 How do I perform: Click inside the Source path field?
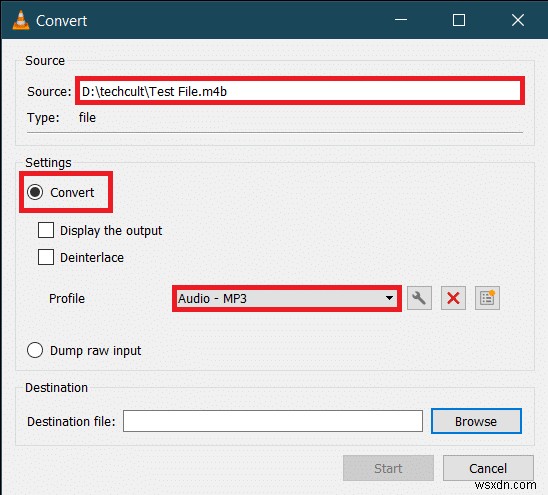pyautogui.click(x=300, y=91)
